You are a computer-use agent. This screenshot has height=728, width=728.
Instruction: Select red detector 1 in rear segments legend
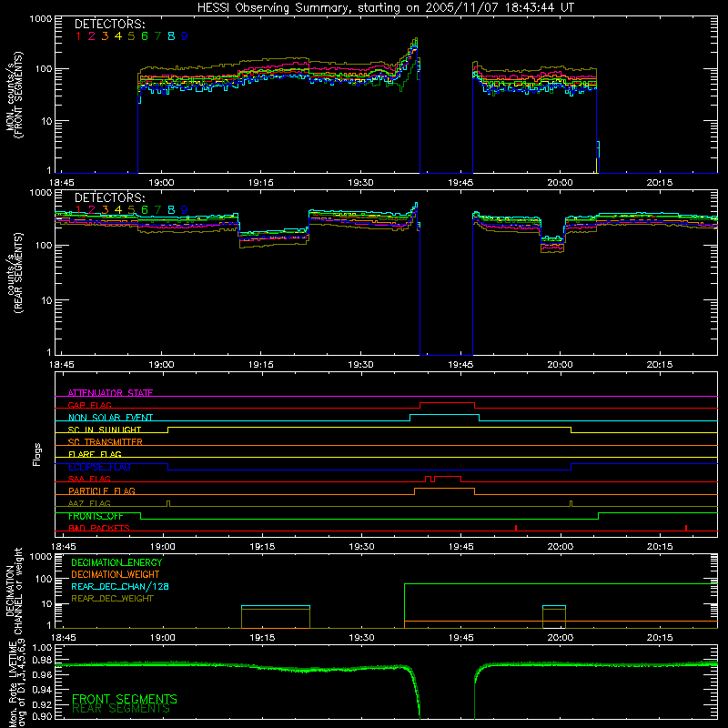tap(78, 210)
